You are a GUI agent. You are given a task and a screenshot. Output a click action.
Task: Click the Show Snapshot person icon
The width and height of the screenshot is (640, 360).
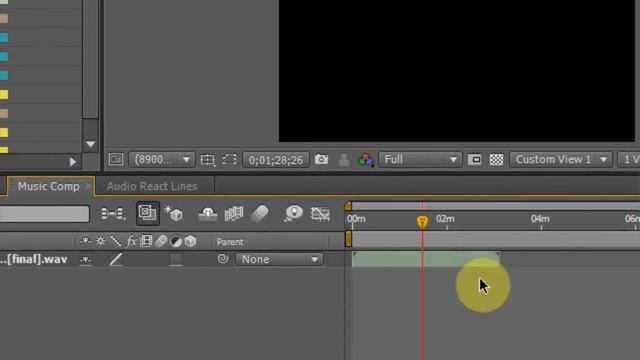click(x=344, y=160)
